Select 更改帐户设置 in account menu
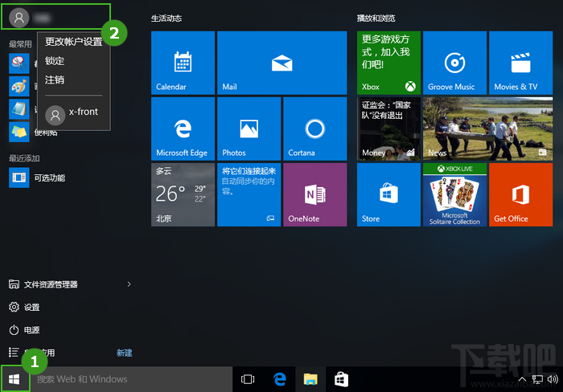The image size is (563, 392). click(74, 42)
